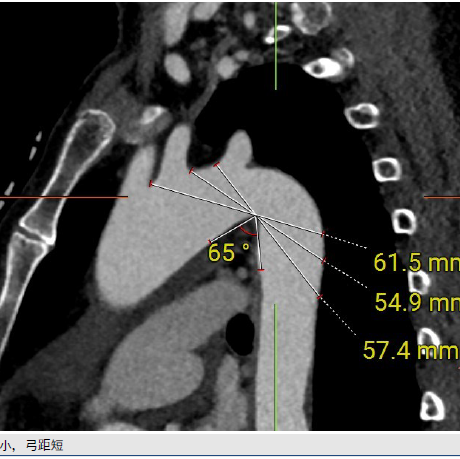
Task: Grab the leftmost red endpoint of 61.5 mm line
Action: pos(151,184)
